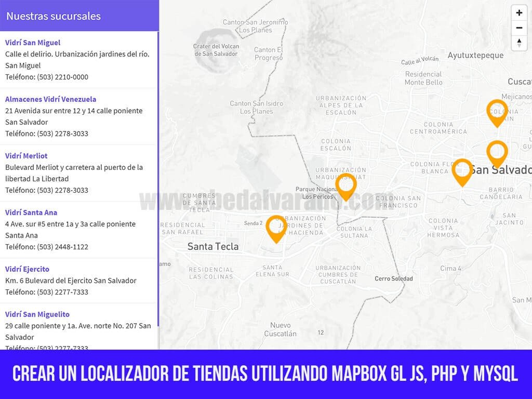Viewport: 532px width, 399px height.
Task: Click the zoom out control on the map
Action: coord(519,28)
